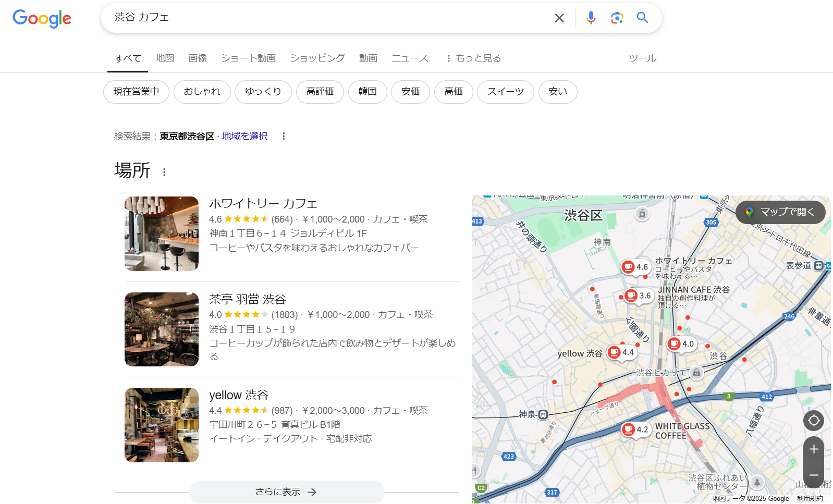The image size is (833, 504).
Task: Open the ツール search tools
Action: coord(642,58)
